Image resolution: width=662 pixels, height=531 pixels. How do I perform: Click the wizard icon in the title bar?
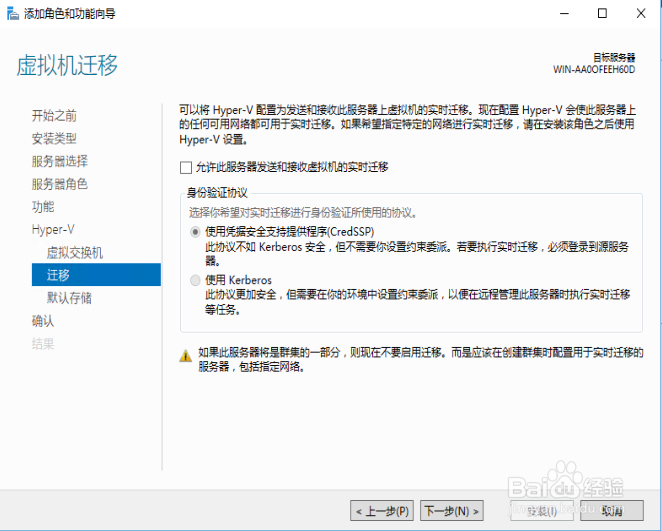[x=13, y=14]
